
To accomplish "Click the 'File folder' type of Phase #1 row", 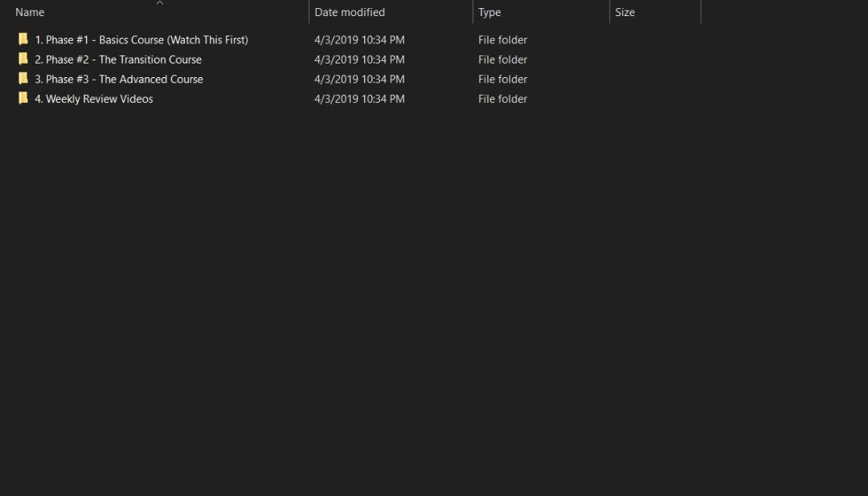I will click(x=502, y=39).
